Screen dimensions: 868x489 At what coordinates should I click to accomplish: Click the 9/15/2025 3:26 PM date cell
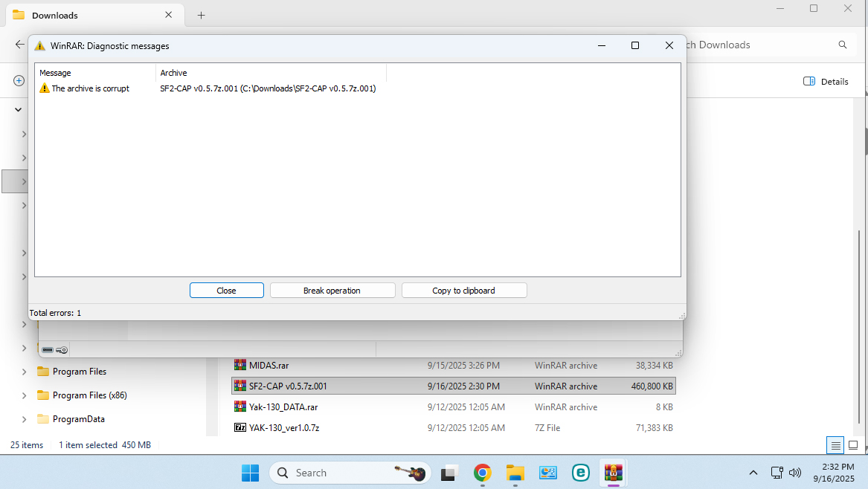pos(463,366)
